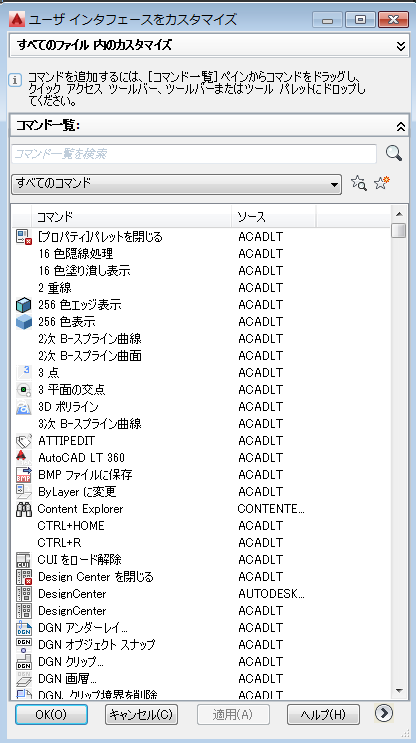Maximize the customize dialog window
Screen dimensions: 416x743
(x=361, y=20)
